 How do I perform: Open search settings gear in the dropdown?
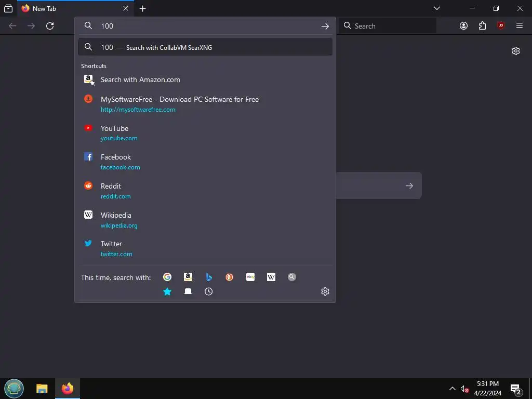(325, 291)
